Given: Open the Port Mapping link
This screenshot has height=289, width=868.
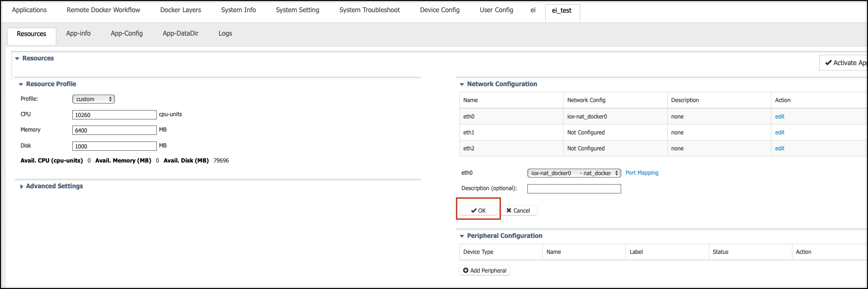Looking at the screenshot, I should point(642,173).
